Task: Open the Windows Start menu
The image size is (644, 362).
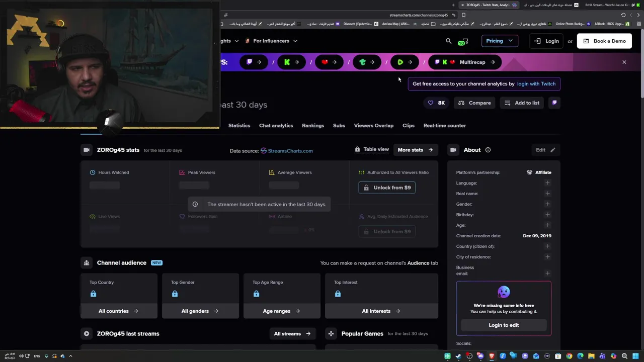Action: 635,356
